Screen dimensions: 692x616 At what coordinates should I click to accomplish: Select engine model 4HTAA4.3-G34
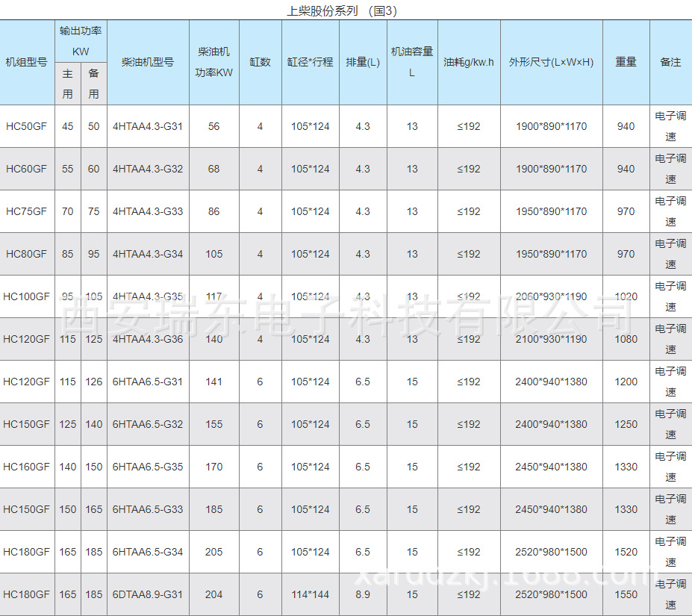click(x=148, y=254)
